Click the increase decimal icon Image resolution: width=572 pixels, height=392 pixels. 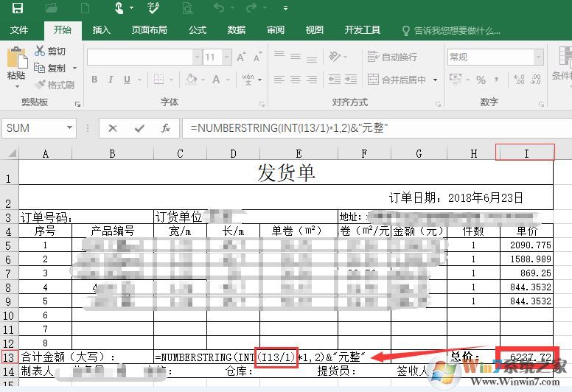tap(519, 79)
